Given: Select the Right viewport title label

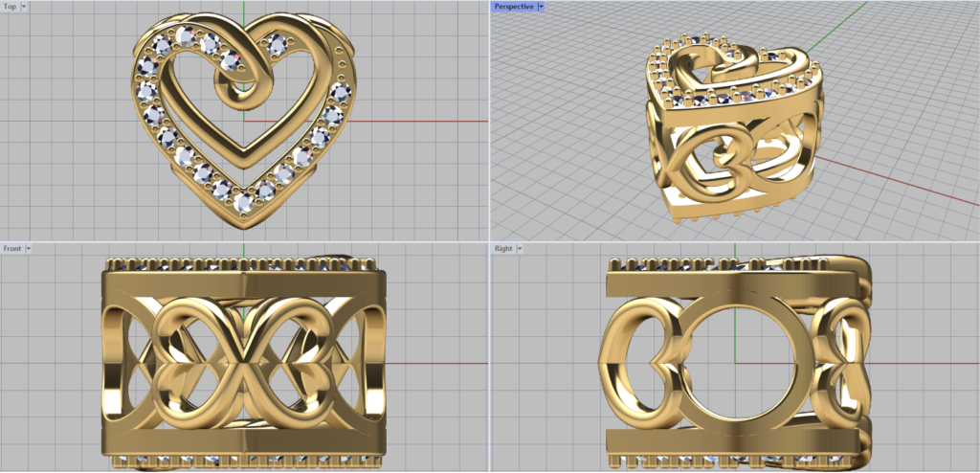Looking at the screenshot, I should (503, 248).
